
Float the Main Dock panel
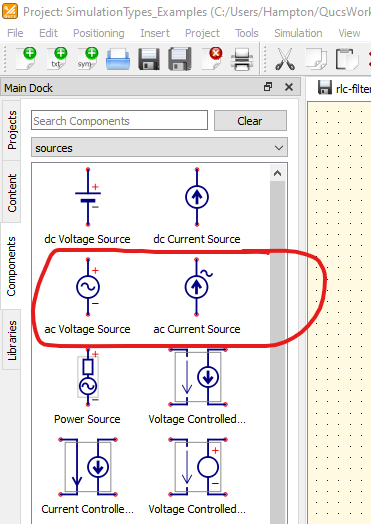[x=268, y=88]
